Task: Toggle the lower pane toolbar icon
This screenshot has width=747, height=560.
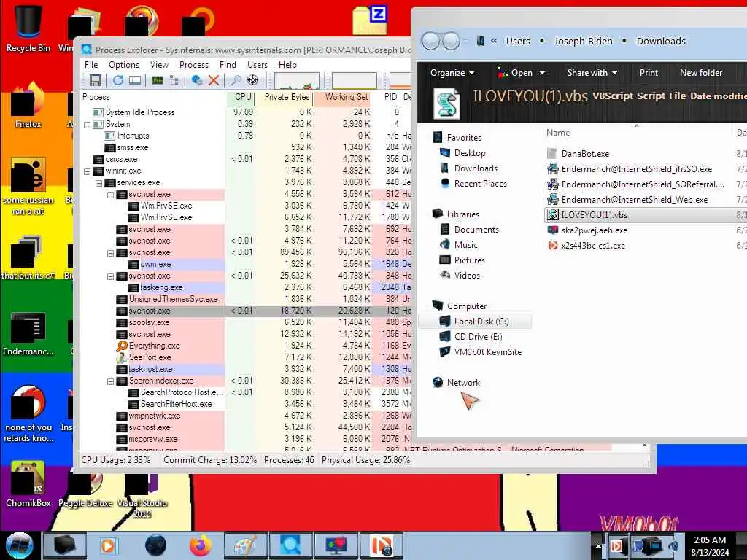Action: point(135,80)
